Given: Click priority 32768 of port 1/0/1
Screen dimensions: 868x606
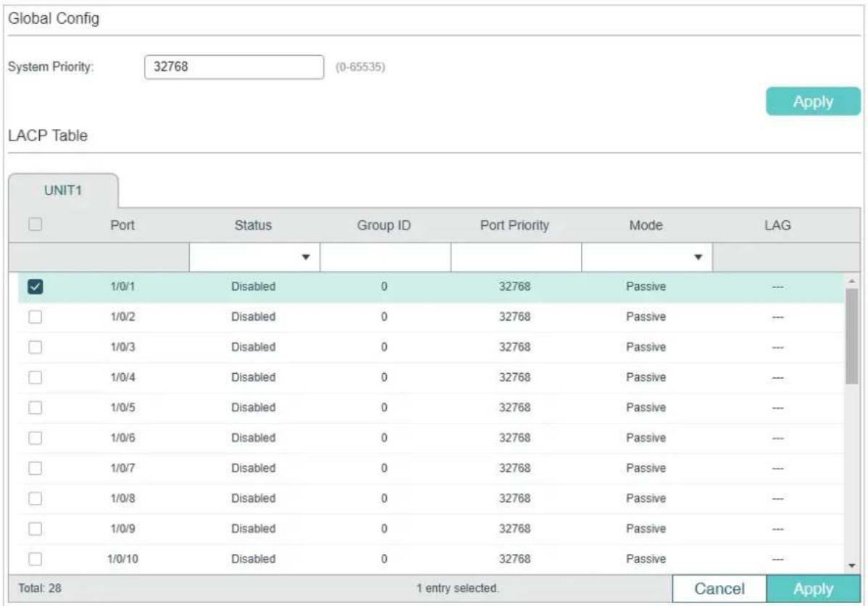Looking at the screenshot, I should coord(514,287).
